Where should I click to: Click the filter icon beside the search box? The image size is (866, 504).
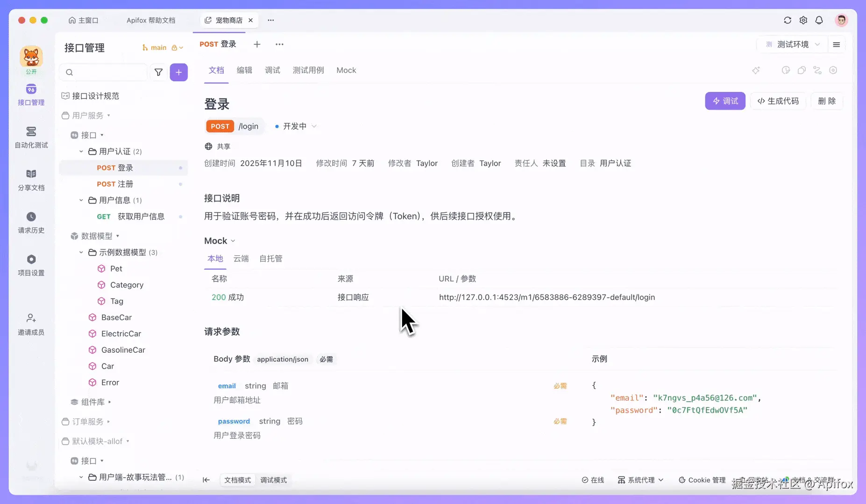click(159, 72)
